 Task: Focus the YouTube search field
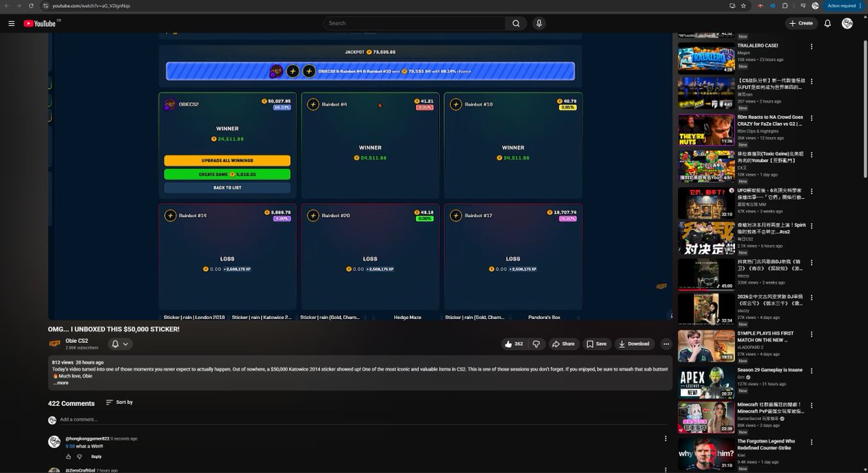[414, 23]
